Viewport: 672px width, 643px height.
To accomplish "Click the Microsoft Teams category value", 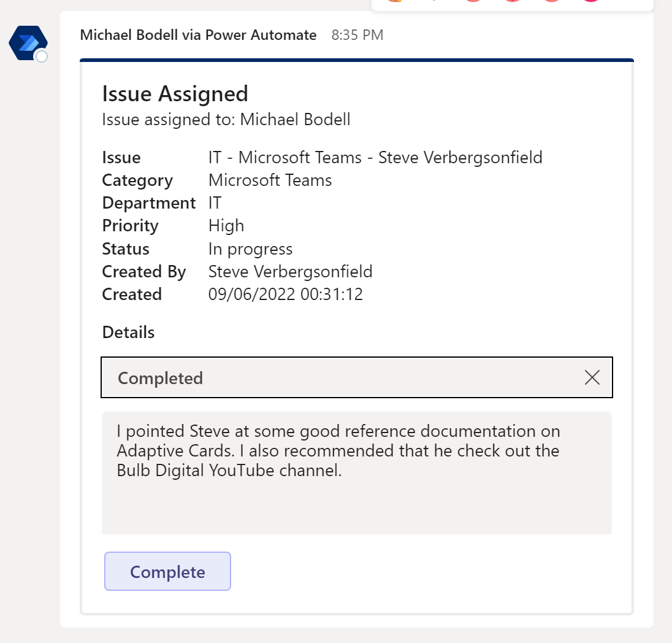I will click(270, 180).
